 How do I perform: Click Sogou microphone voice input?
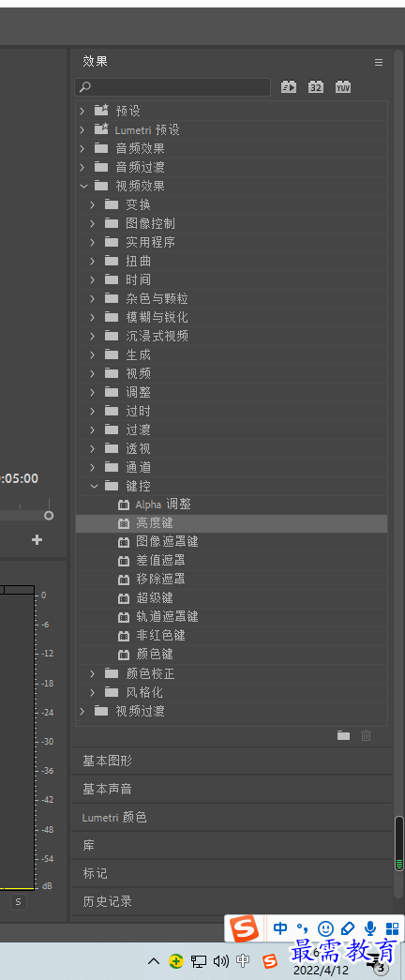point(370,928)
